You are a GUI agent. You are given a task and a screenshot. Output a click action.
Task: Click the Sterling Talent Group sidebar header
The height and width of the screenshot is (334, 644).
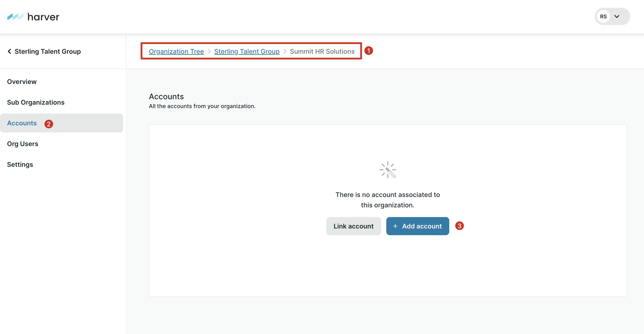[x=47, y=51]
